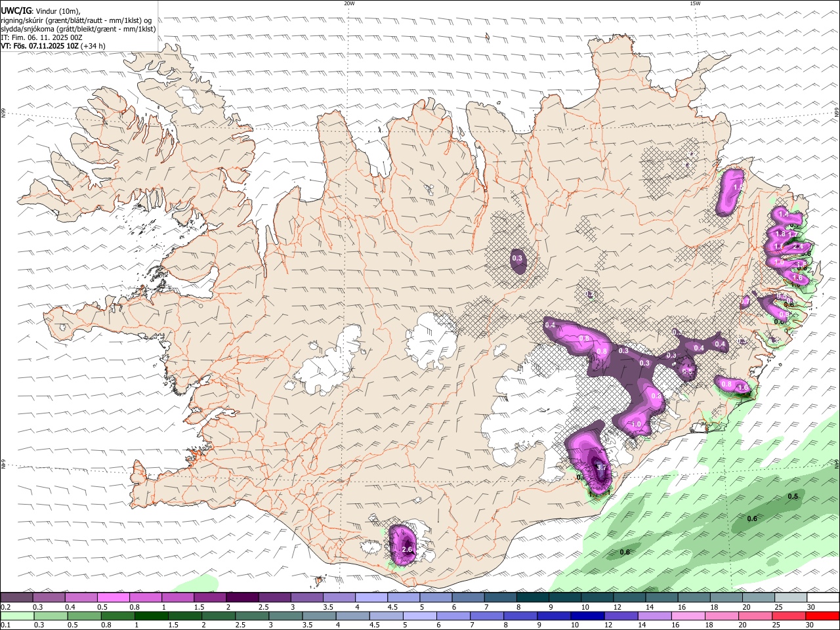This screenshot has height=630, width=840.
Task: Click the 15W longitude label
Action: [x=695, y=3]
